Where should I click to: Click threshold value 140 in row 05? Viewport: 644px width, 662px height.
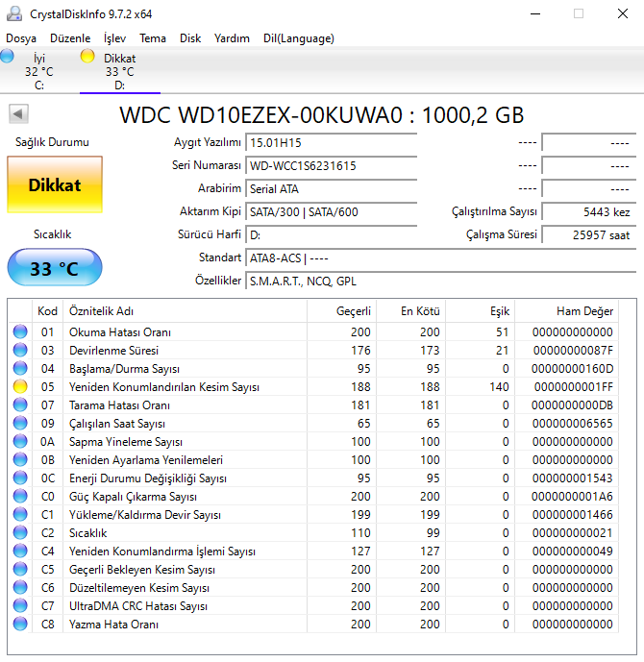[499, 387]
